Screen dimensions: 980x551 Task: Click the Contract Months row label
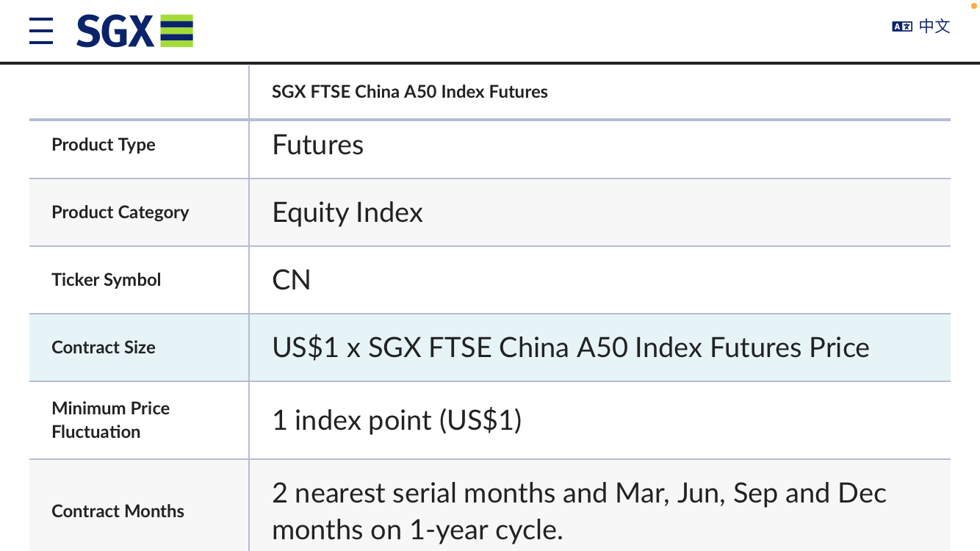[118, 511]
